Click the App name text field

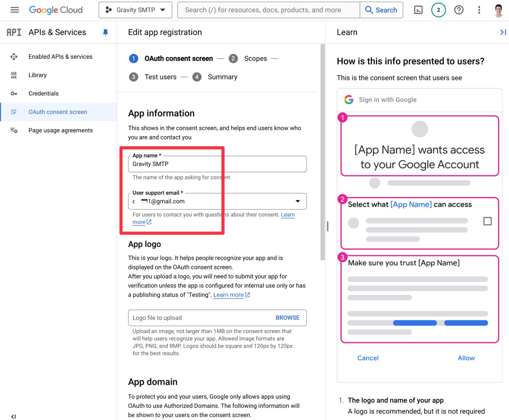(x=217, y=164)
